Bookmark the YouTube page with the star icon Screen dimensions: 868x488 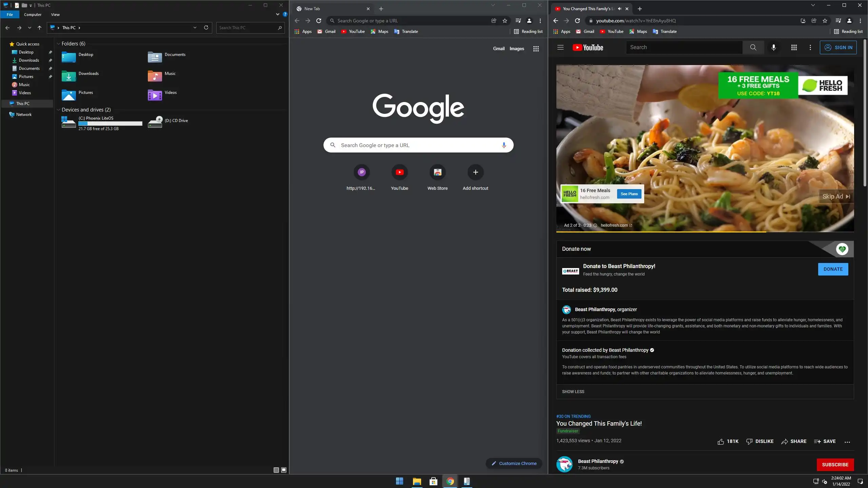coord(825,21)
